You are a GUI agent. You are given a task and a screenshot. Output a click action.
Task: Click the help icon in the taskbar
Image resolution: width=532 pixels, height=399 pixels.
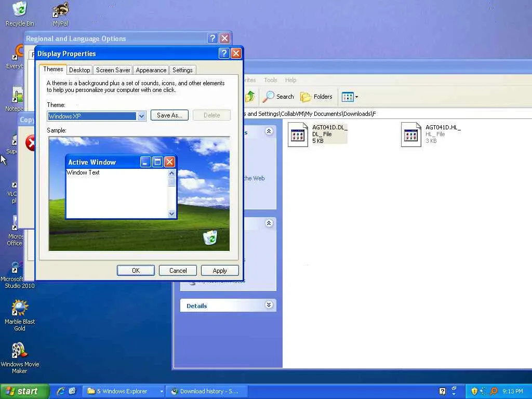[442, 391]
